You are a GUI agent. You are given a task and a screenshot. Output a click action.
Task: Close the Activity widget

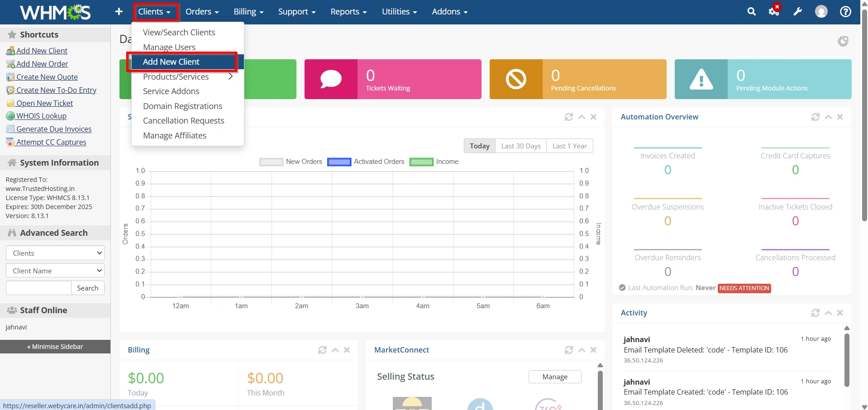(840, 313)
